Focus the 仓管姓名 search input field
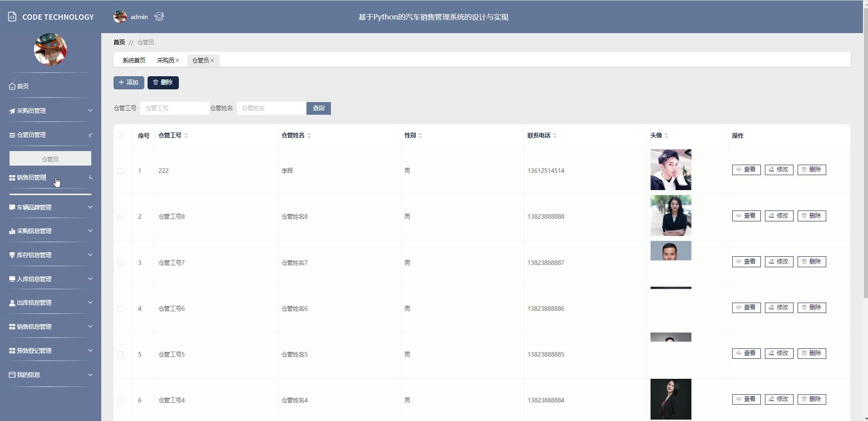This screenshot has height=421, width=868. (271, 108)
